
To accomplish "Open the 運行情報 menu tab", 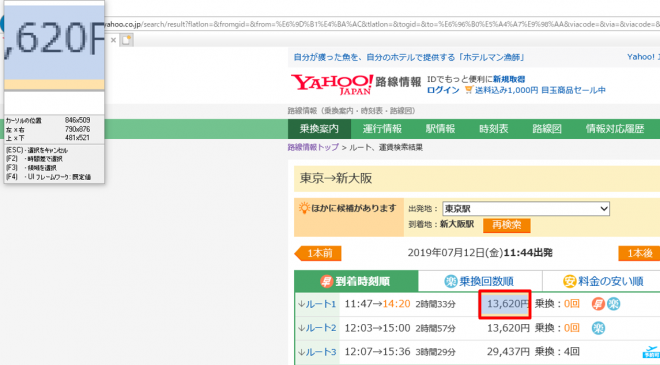I will pyautogui.click(x=382, y=129).
